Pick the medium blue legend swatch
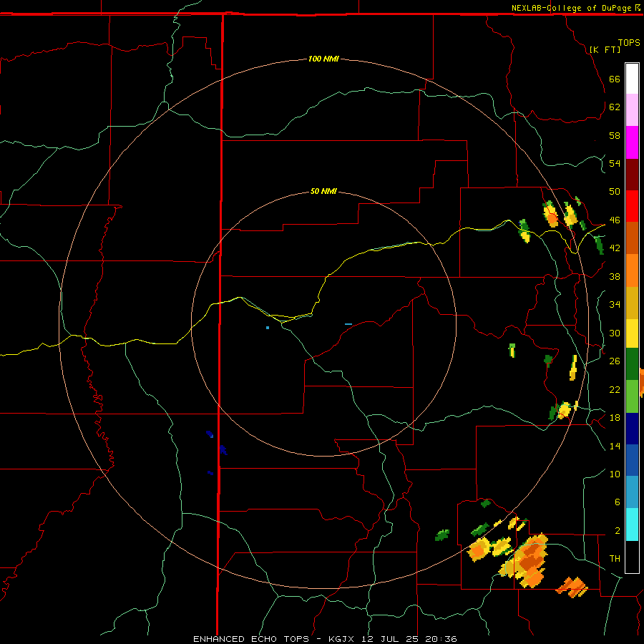The height and width of the screenshot is (644, 644). pyautogui.click(x=632, y=460)
